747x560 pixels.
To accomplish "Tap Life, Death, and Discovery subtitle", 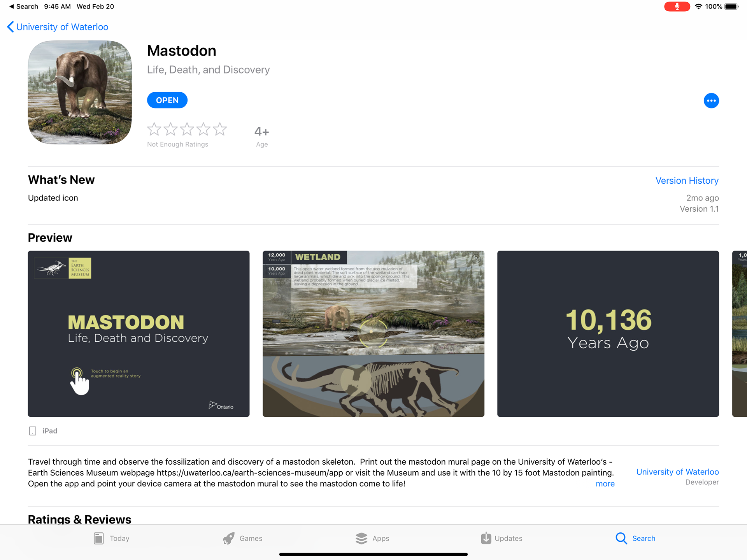I will [209, 70].
